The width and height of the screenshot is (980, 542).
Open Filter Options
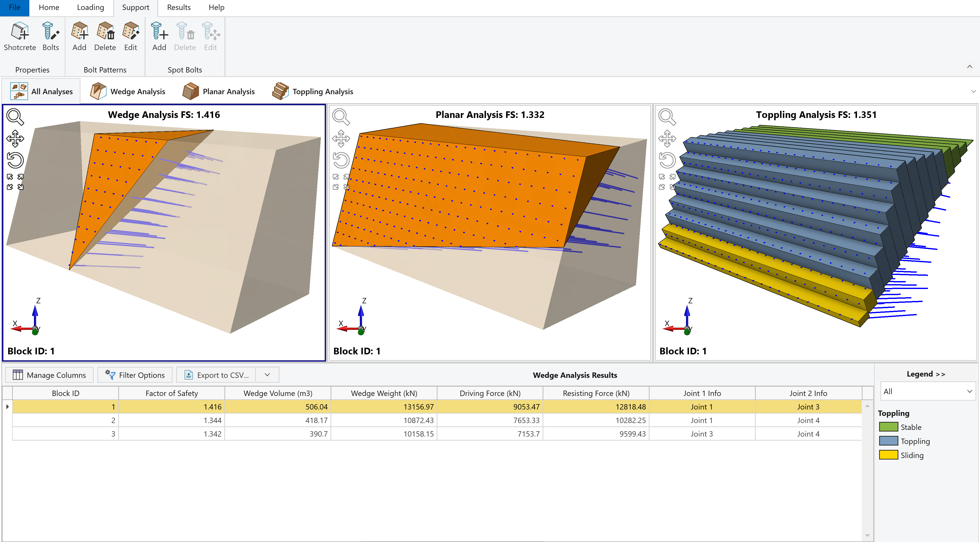point(135,375)
